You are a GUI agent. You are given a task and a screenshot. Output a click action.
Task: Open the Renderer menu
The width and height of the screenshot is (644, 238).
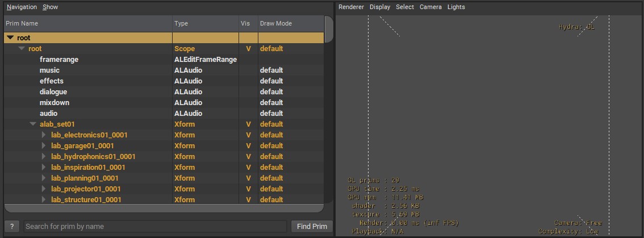pos(351,7)
